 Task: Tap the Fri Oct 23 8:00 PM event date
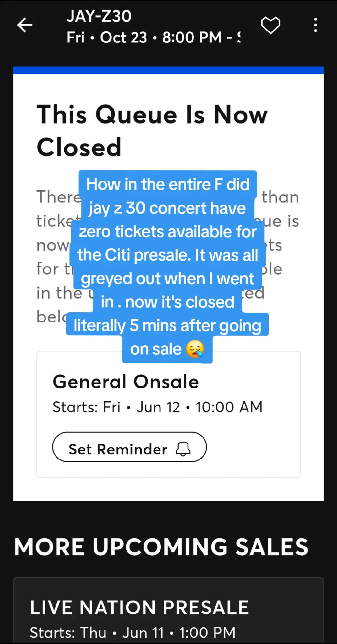154,37
